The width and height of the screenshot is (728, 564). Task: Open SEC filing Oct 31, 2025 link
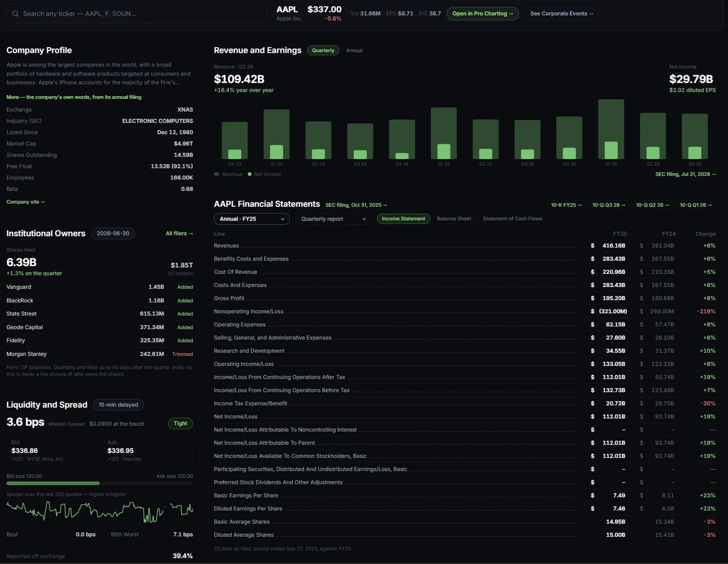coord(356,205)
